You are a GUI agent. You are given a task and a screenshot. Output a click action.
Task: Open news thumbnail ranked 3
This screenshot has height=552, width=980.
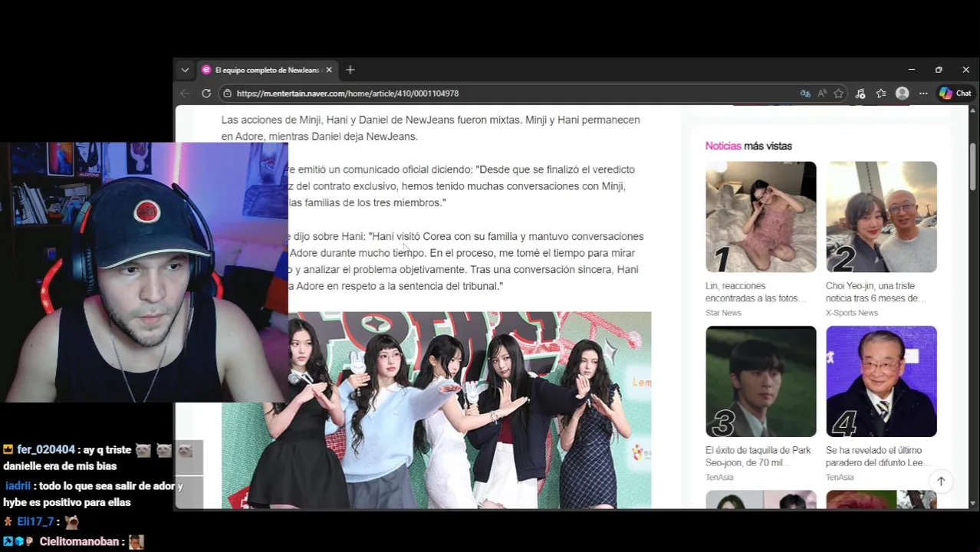(x=761, y=382)
